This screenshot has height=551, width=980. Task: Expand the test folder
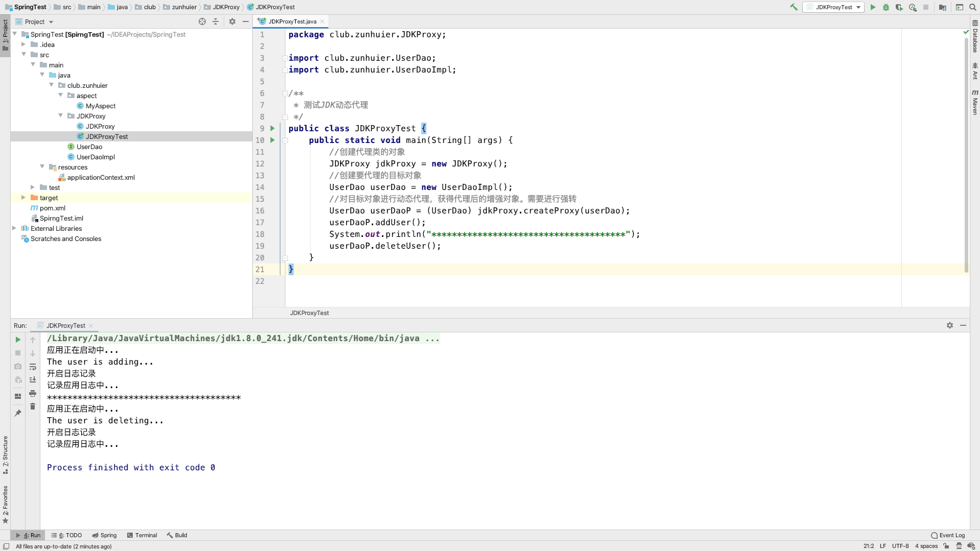coord(33,187)
